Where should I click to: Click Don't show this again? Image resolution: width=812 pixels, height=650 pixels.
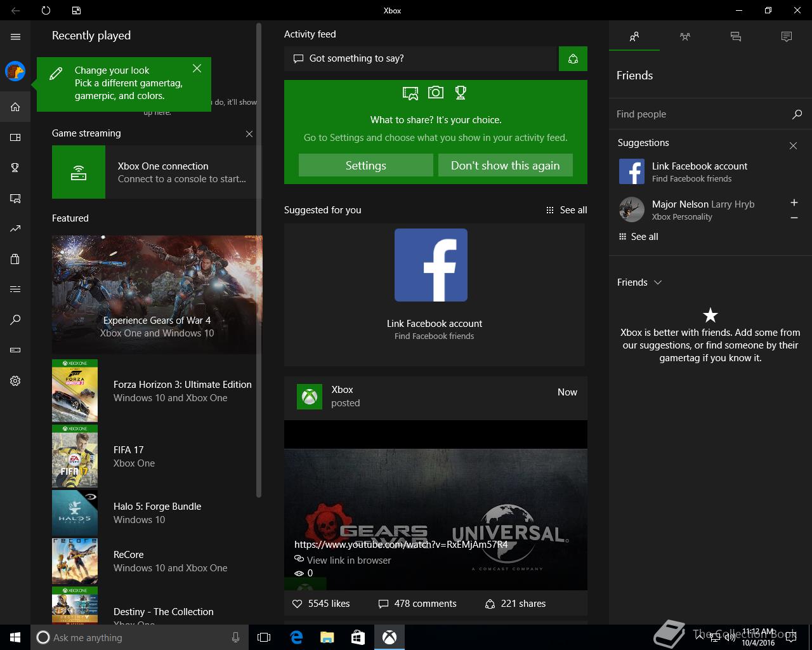pyautogui.click(x=506, y=166)
